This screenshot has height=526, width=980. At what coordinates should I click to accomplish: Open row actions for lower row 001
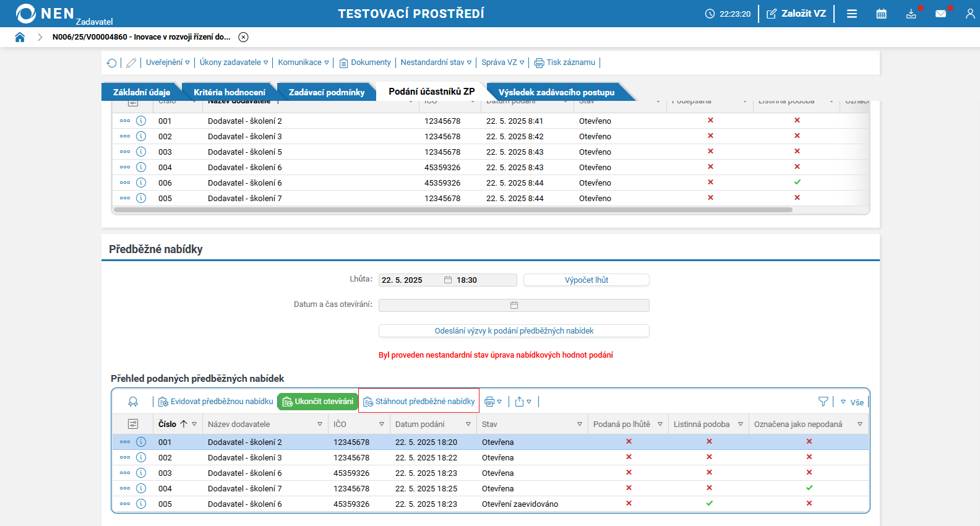[x=125, y=442]
